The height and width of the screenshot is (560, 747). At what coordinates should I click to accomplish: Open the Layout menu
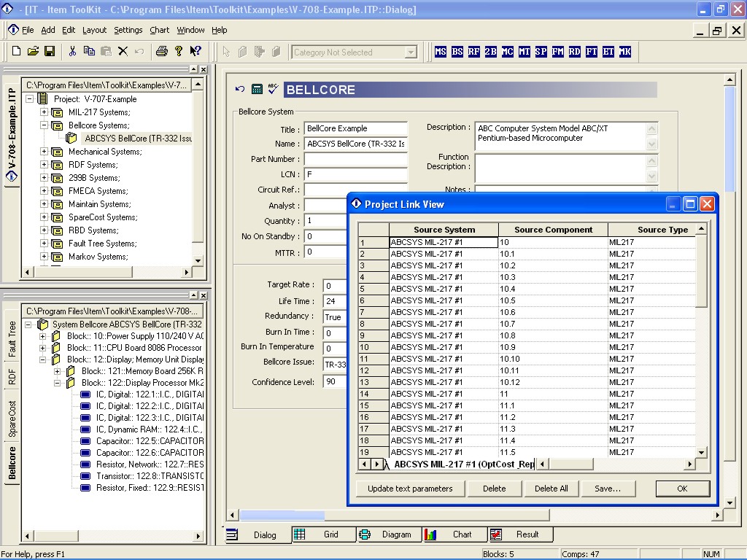tap(94, 30)
